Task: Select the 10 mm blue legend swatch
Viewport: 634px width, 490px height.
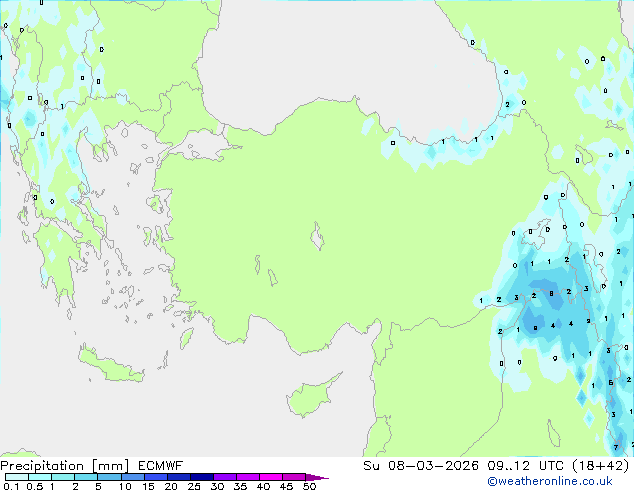Action: pyautogui.click(x=133, y=477)
